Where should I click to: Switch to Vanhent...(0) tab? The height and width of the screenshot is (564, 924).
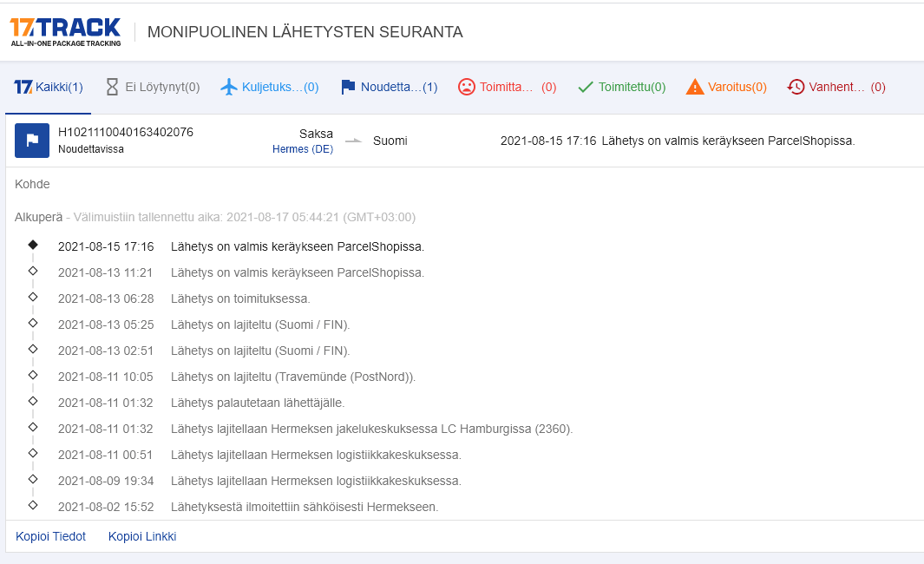836,88
